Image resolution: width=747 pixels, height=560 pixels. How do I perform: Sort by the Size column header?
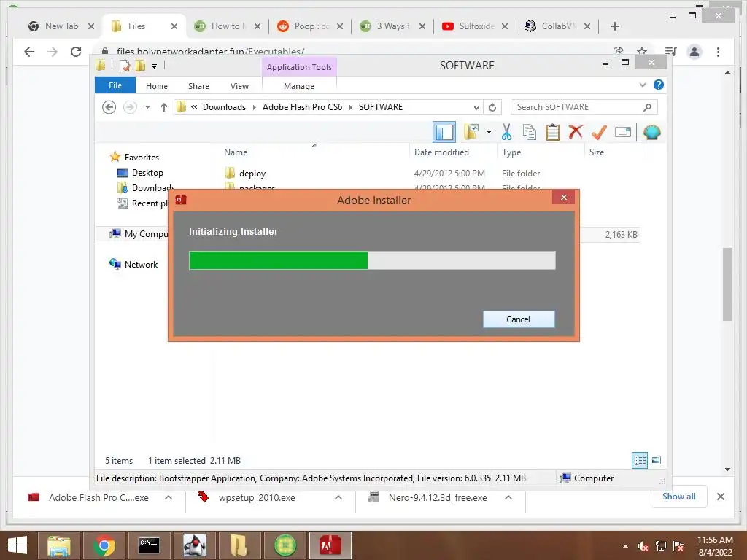click(597, 152)
